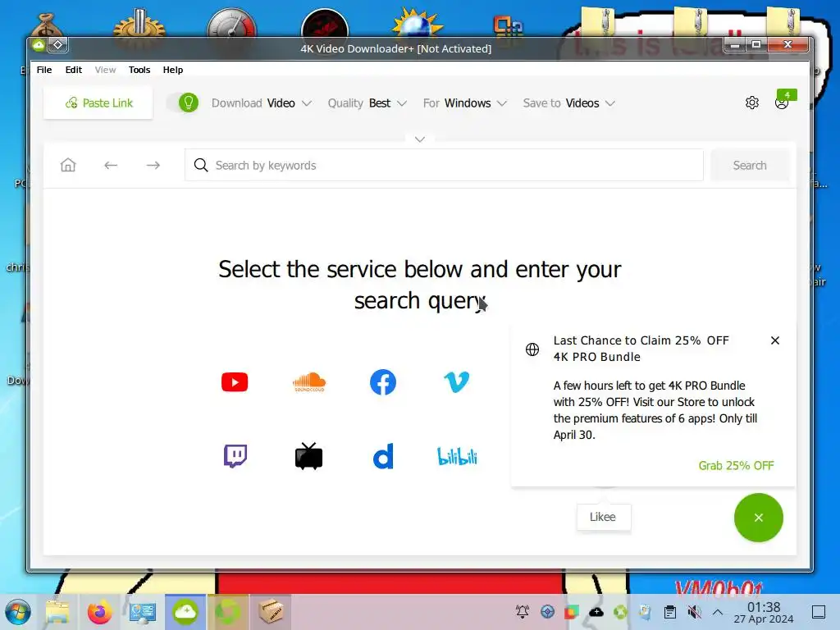Open the file manager in the taskbar

pos(58,612)
